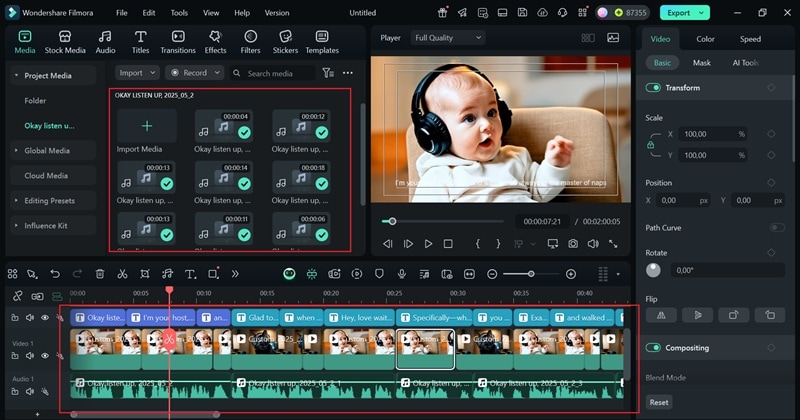Toggle the Path Curve switch

click(777, 228)
